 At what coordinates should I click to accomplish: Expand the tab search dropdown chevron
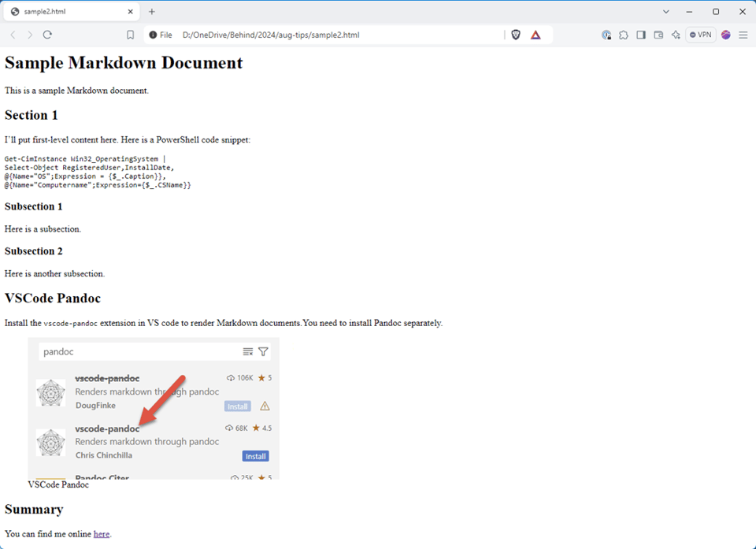coord(666,12)
